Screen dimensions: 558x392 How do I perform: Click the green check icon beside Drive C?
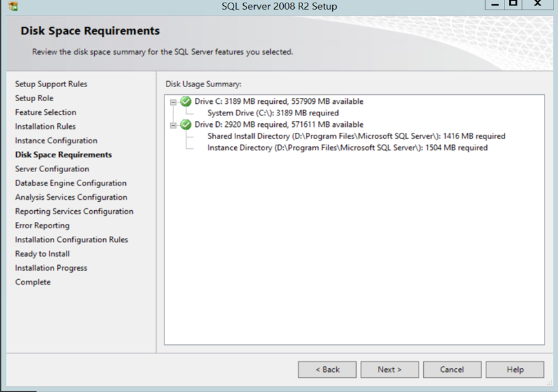186,101
